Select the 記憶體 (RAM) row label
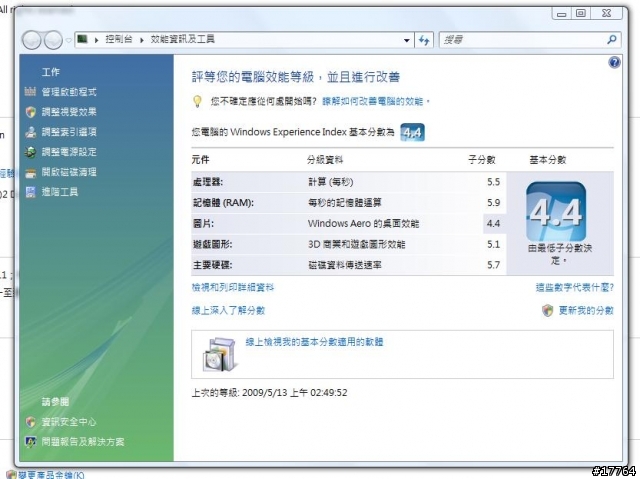The width and height of the screenshot is (640, 479). point(223,203)
